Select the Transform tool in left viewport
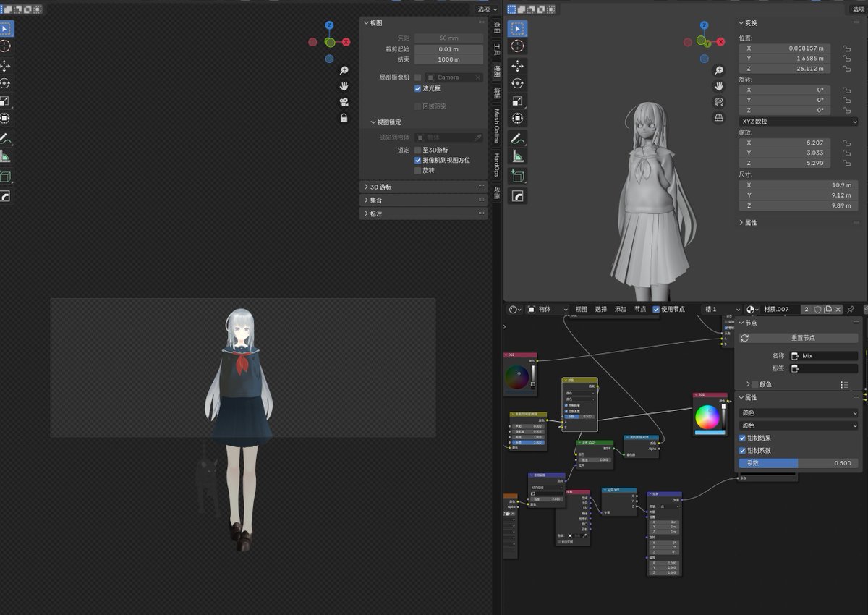Screen dimensions: 868x615 click(x=5, y=118)
